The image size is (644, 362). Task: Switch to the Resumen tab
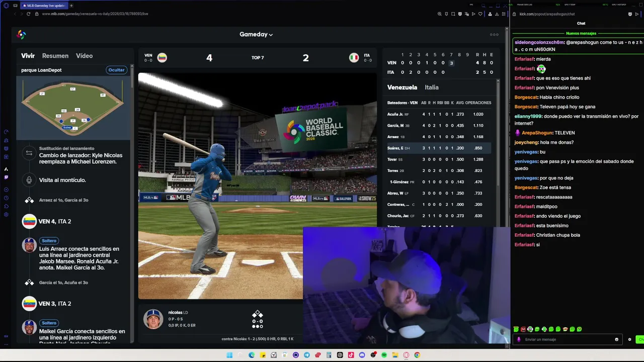(55, 56)
